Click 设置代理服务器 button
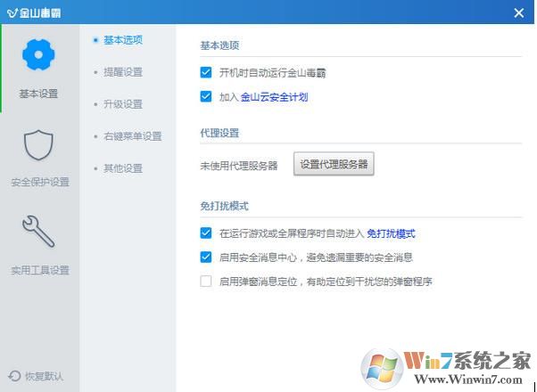This screenshot has width=537, height=392. click(334, 164)
